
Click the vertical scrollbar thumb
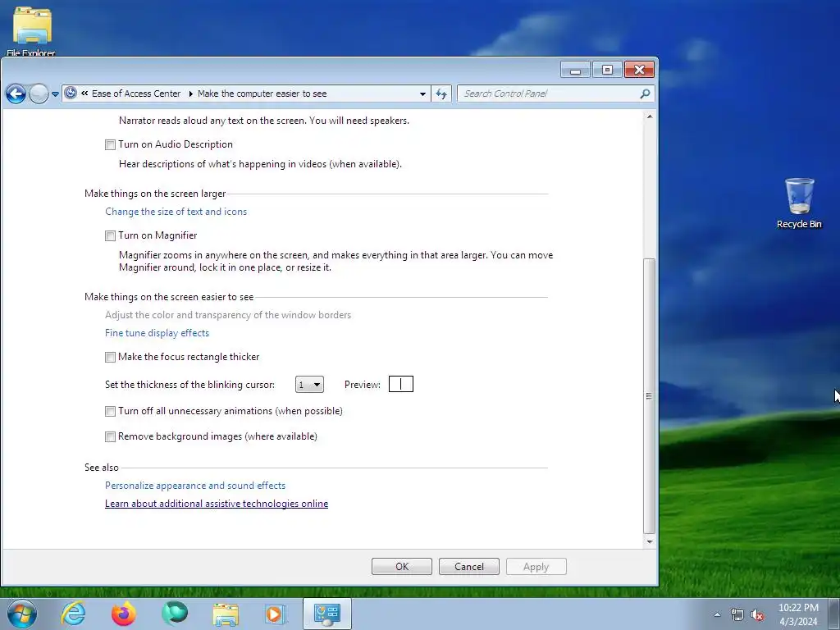click(x=650, y=396)
